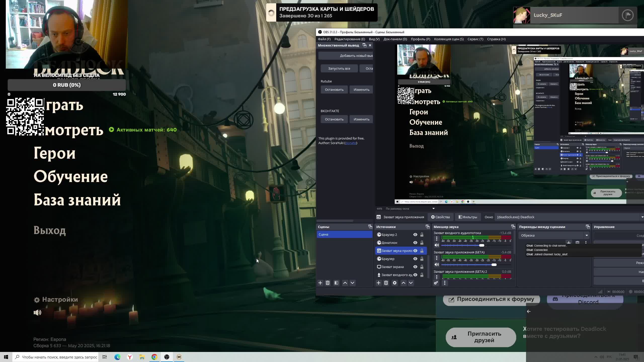The image size is (644, 362).
Task: Open the Редактирование menu in OBS
Action: click(350, 39)
